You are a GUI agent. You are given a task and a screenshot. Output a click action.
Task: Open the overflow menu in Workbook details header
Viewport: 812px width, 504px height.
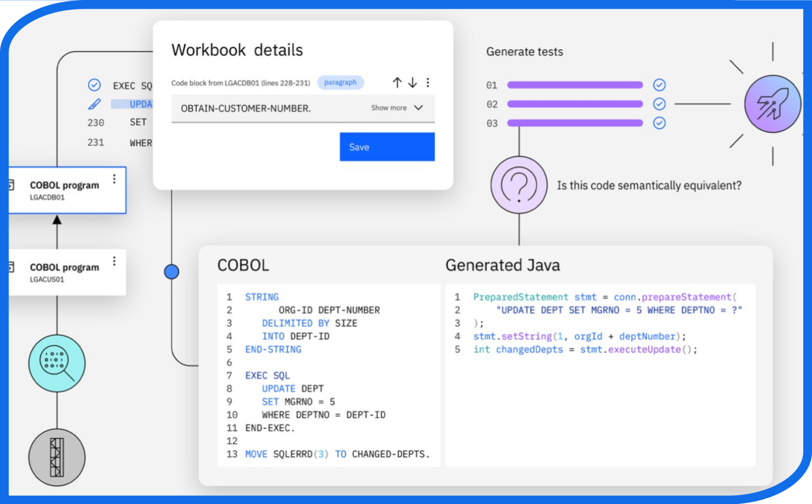[x=427, y=83]
